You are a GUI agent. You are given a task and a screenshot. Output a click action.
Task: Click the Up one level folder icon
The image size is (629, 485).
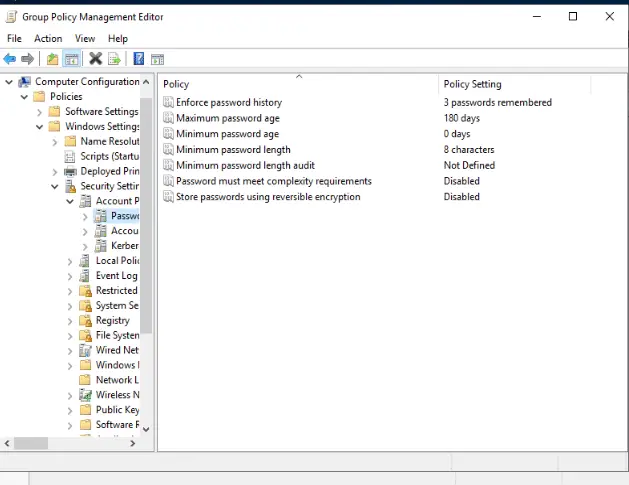(x=53, y=59)
